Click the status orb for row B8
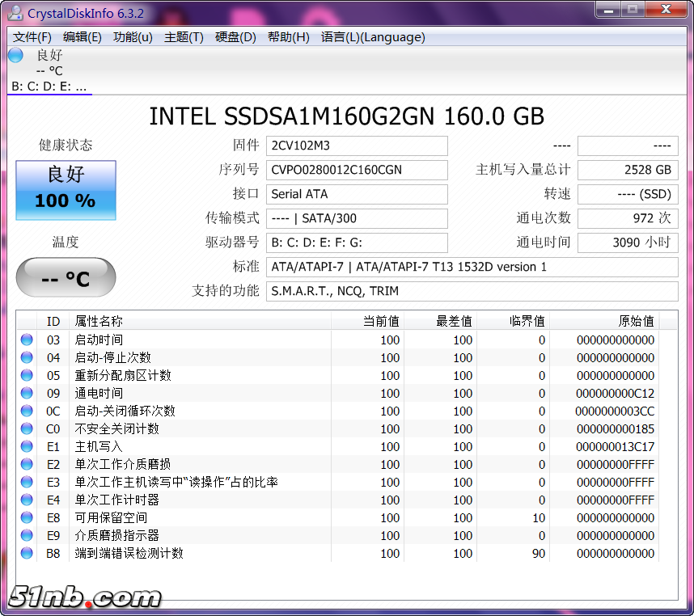Screen dimensions: 694x616 [27, 553]
